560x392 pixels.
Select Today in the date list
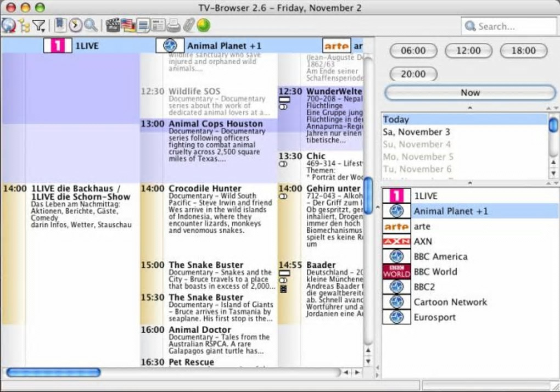pos(464,119)
